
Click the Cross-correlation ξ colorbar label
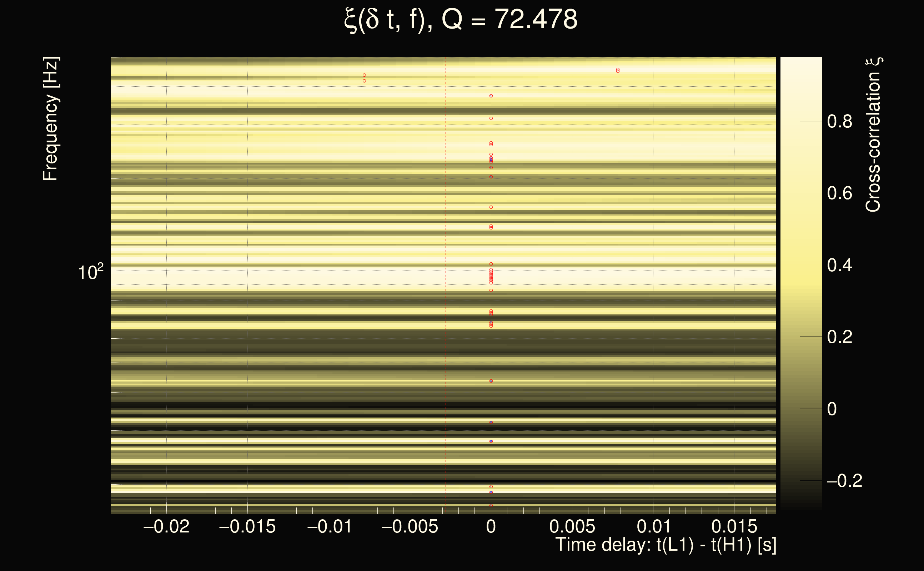(873, 135)
